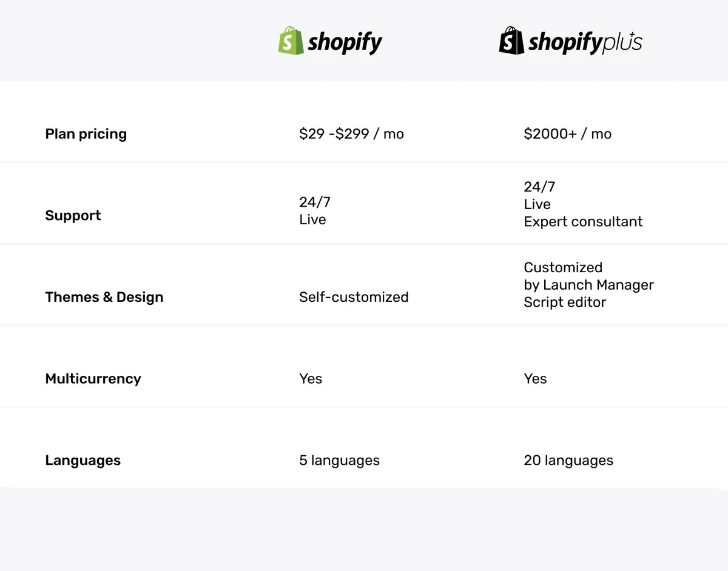Click the Support row label

tap(73, 216)
